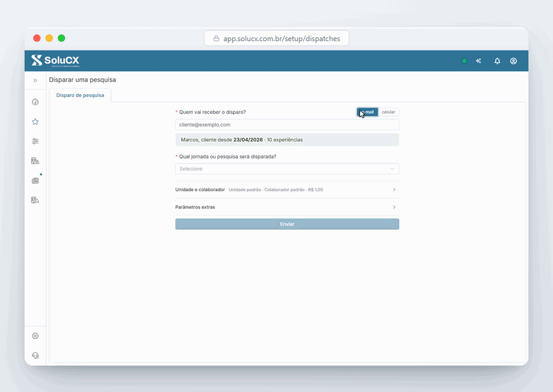Expand Parâmetros extras section
The height and width of the screenshot is (392, 553).
287,207
